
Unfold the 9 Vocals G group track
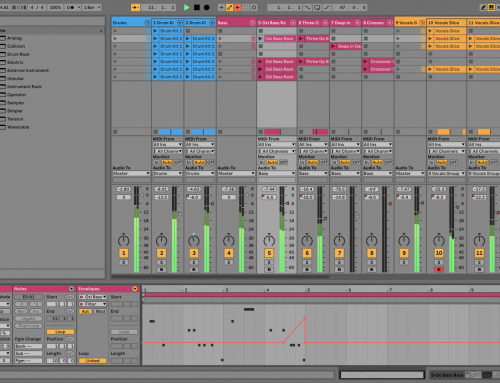(x=422, y=23)
